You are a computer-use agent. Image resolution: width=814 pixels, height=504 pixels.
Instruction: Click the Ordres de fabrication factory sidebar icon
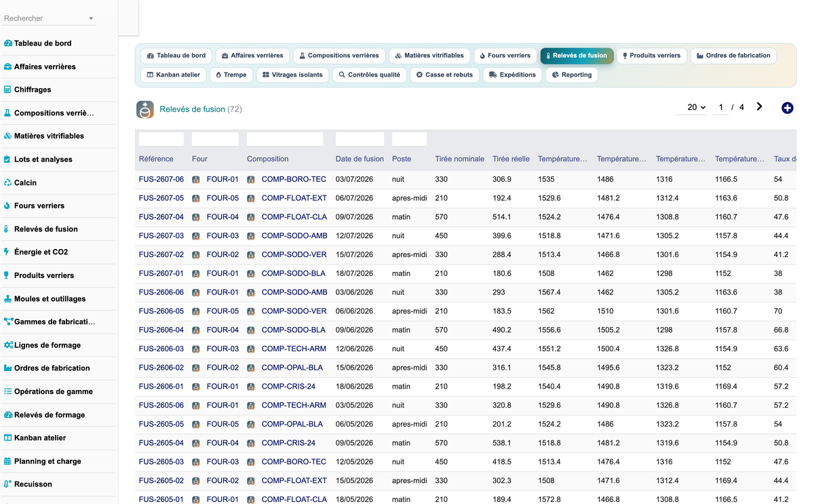pyautogui.click(x=8, y=368)
